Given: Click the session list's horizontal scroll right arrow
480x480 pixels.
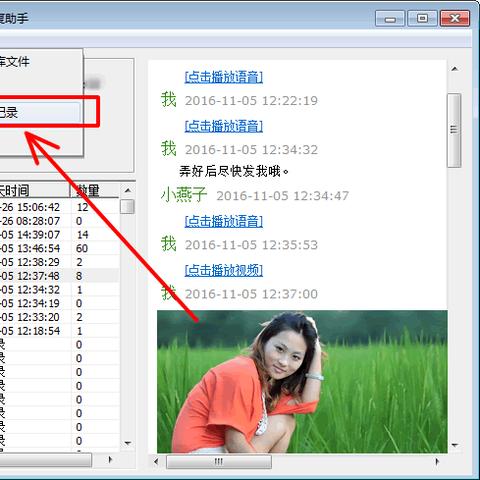Looking at the screenshot, I should (110, 460).
